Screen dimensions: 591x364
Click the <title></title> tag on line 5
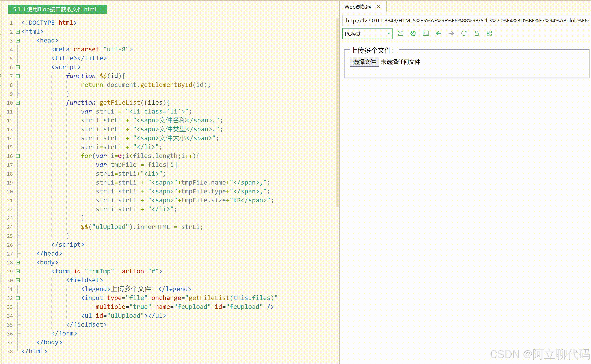(79, 58)
